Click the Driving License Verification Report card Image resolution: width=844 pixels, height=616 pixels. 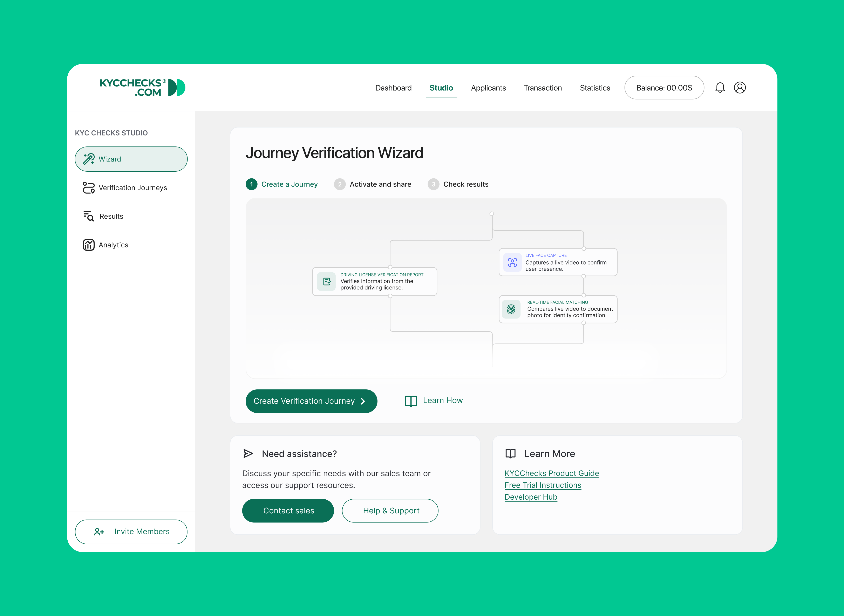(x=375, y=281)
